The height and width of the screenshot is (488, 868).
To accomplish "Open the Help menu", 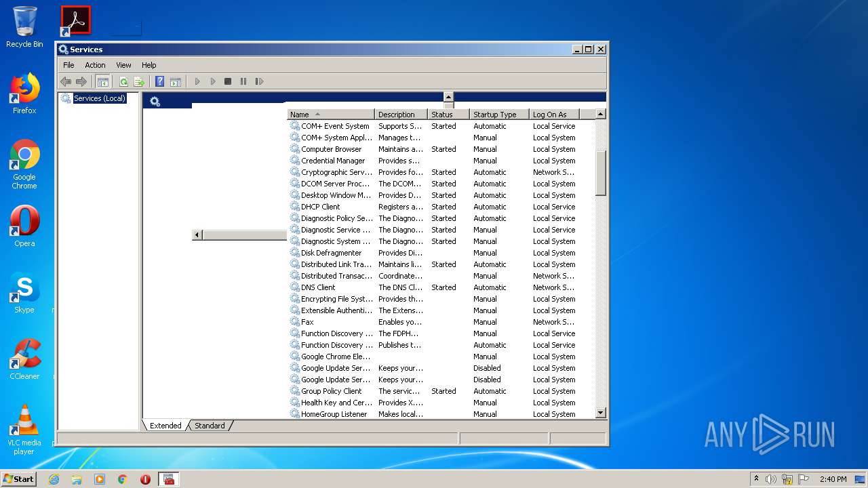I will pyautogui.click(x=149, y=65).
